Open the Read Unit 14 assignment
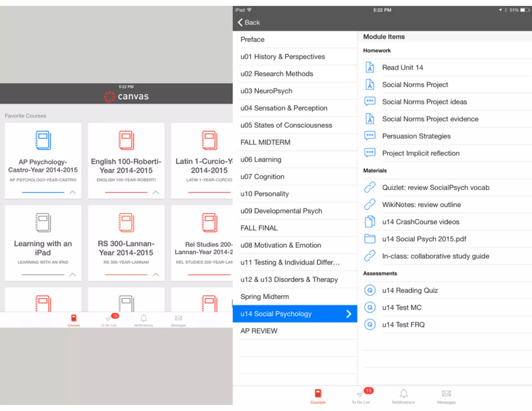 (x=402, y=68)
